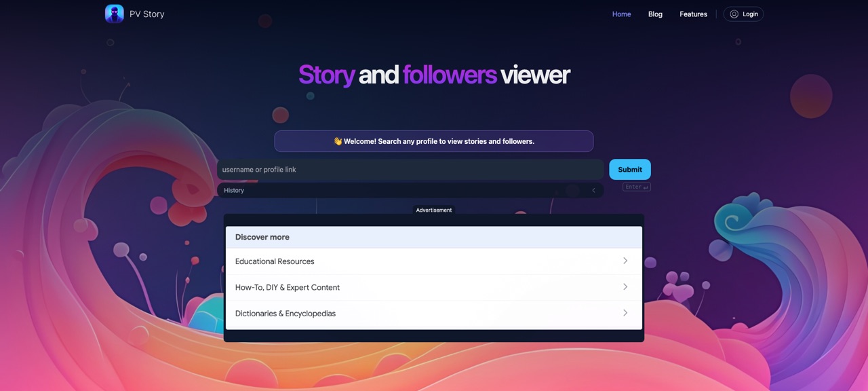868x391 pixels.
Task: Focus the username or profile link field
Action: pos(410,170)
